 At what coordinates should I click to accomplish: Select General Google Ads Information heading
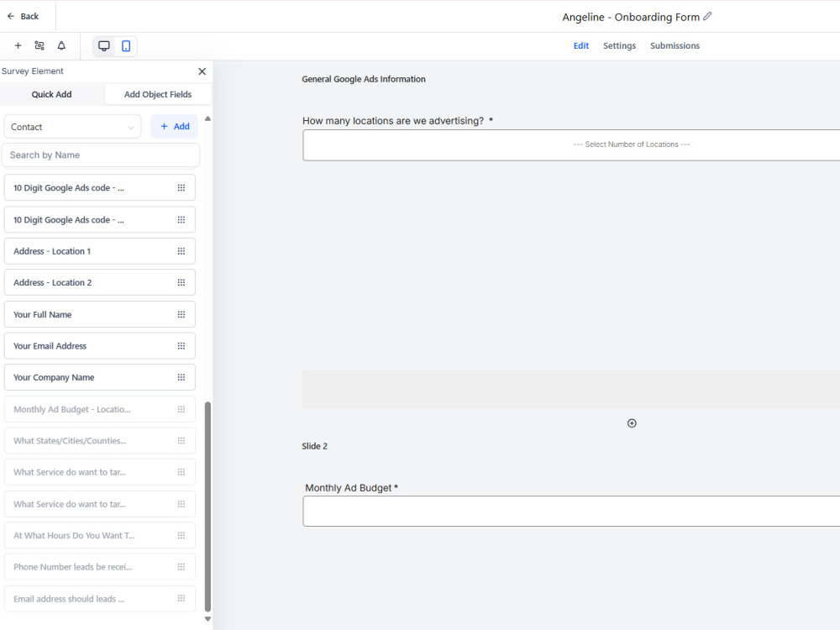(364, 79)
